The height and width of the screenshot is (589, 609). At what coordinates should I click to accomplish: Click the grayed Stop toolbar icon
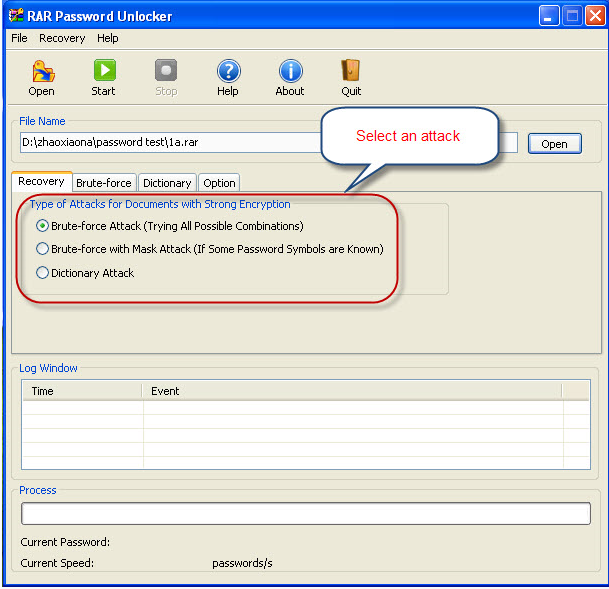tap(166, 70)
